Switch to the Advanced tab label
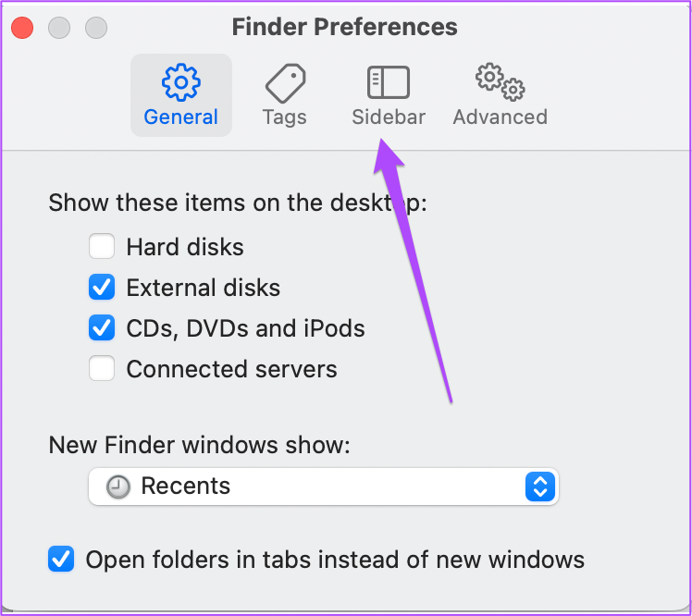 [500, 117]
